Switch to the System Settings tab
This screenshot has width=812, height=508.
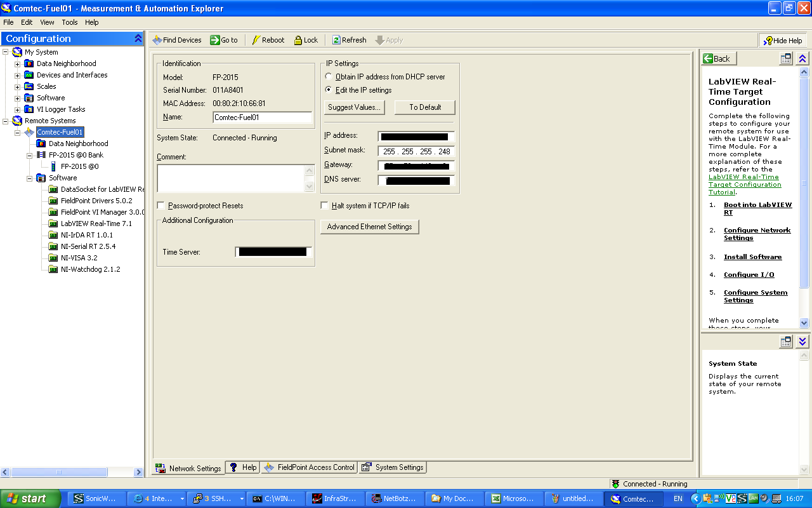(x=393, y=467)
